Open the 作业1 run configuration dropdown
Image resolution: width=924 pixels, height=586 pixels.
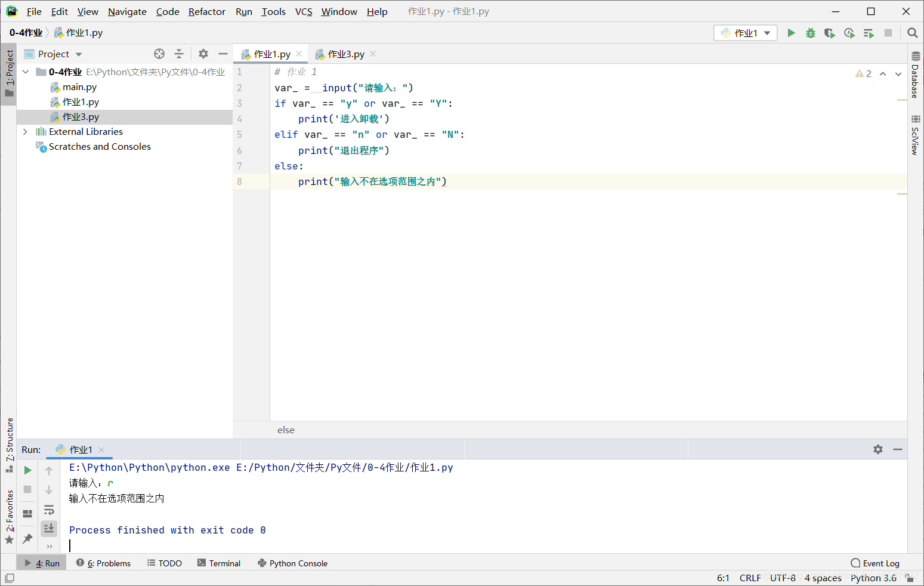pos(746,33)
